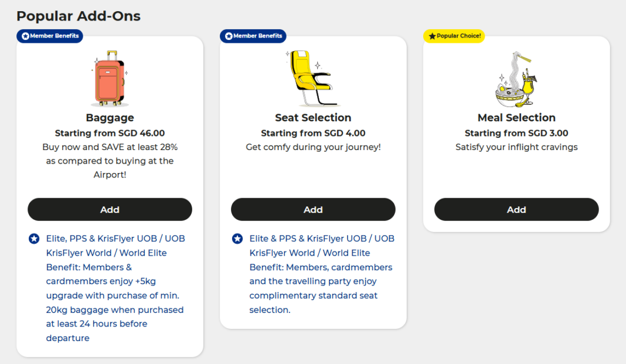Click the star icon in Baggage Member Benefits badge
This screenshot has height=364, width=626.
(24, 36)
